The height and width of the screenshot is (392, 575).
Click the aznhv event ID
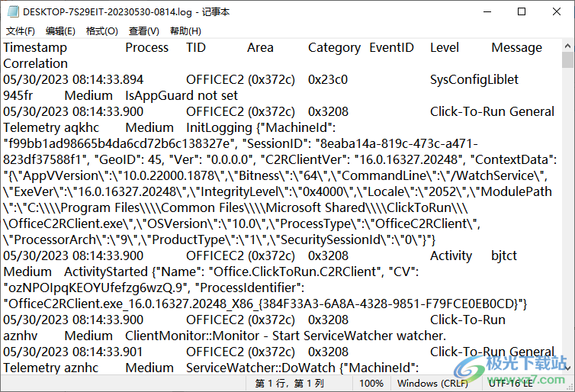[20, 336]
